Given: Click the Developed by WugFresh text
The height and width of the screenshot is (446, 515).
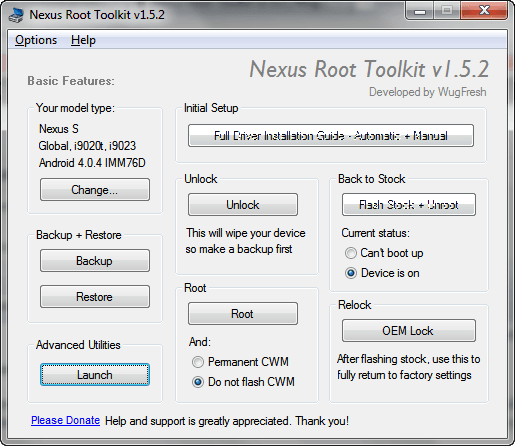Looking at the screenshot, I should (428, 92).
